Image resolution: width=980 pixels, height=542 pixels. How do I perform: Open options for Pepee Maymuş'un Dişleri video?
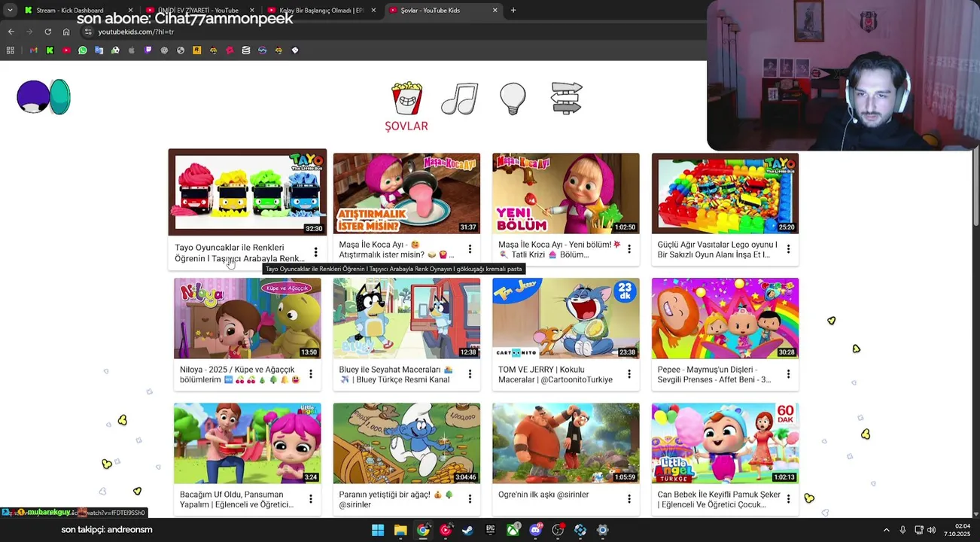(x=788, y=374)
